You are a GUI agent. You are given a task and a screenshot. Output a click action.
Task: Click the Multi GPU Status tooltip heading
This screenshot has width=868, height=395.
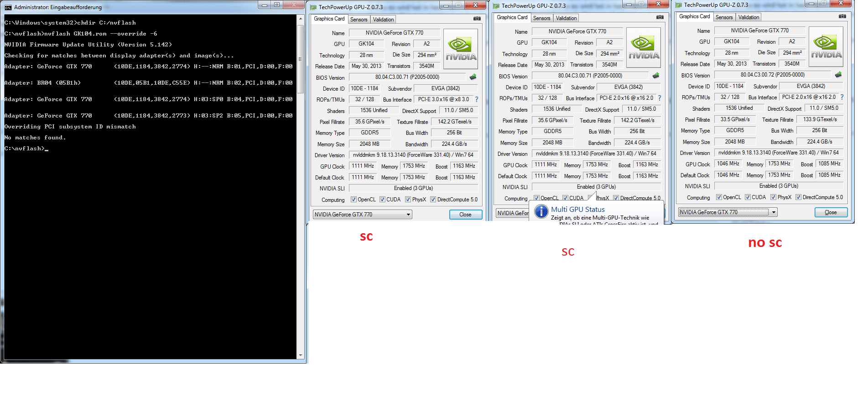coord(578,210)
